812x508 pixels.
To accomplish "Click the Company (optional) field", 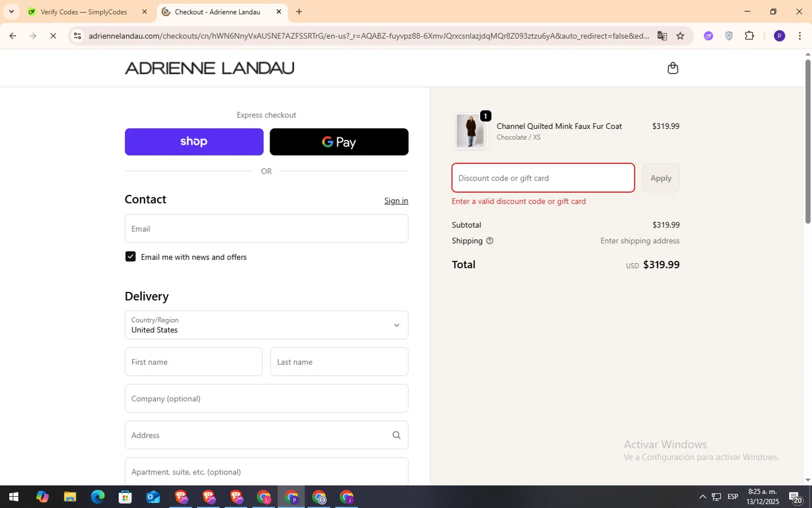I will tap(266, 399).
